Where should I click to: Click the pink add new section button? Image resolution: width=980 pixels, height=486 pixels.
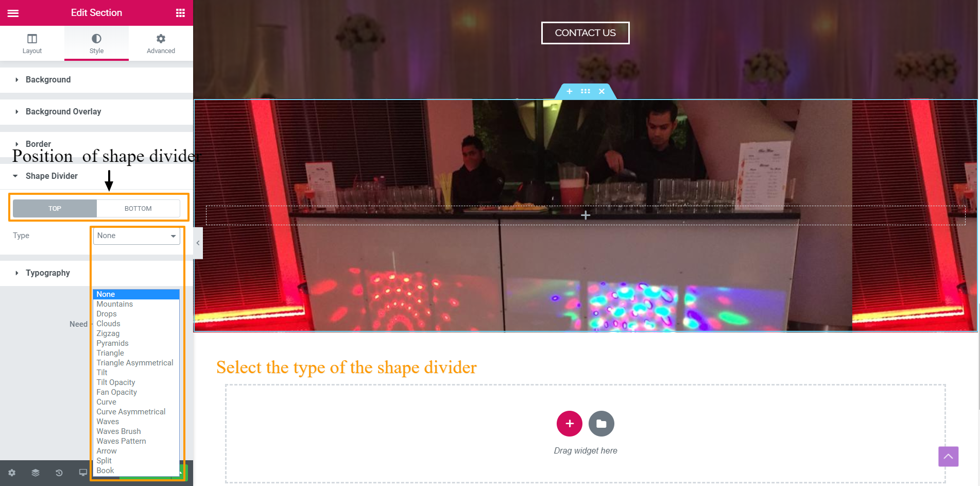pos(570,424)
